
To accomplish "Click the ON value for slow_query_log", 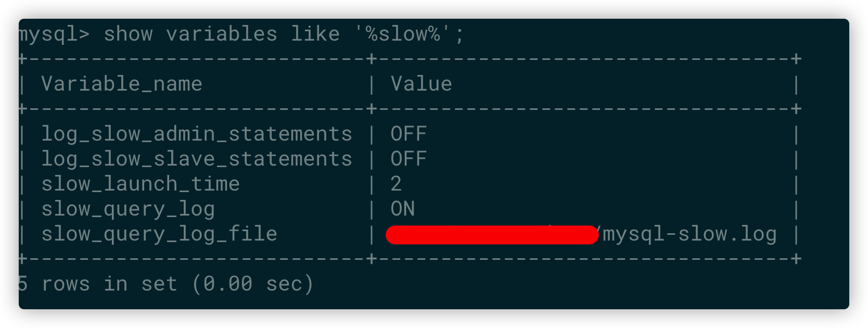I will tap(402, 209).
